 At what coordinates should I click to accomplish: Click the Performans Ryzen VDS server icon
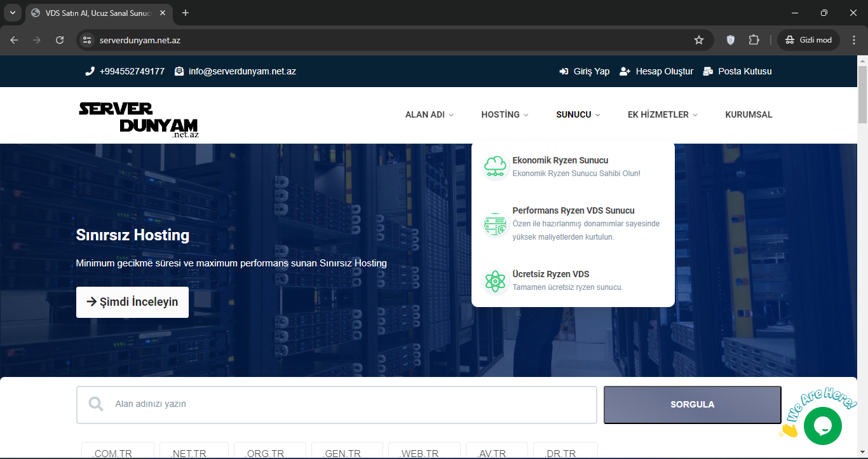[x=495, y=224]
